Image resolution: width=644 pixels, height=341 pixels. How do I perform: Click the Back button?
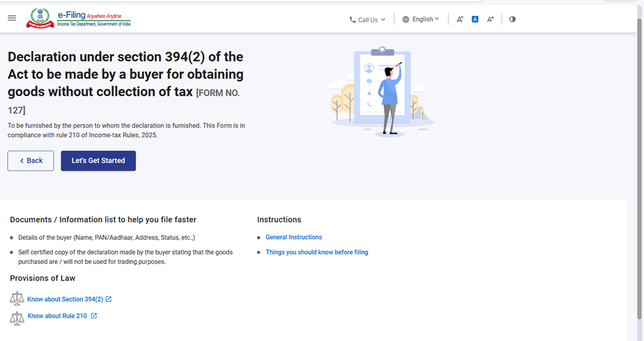coord(31,161)
